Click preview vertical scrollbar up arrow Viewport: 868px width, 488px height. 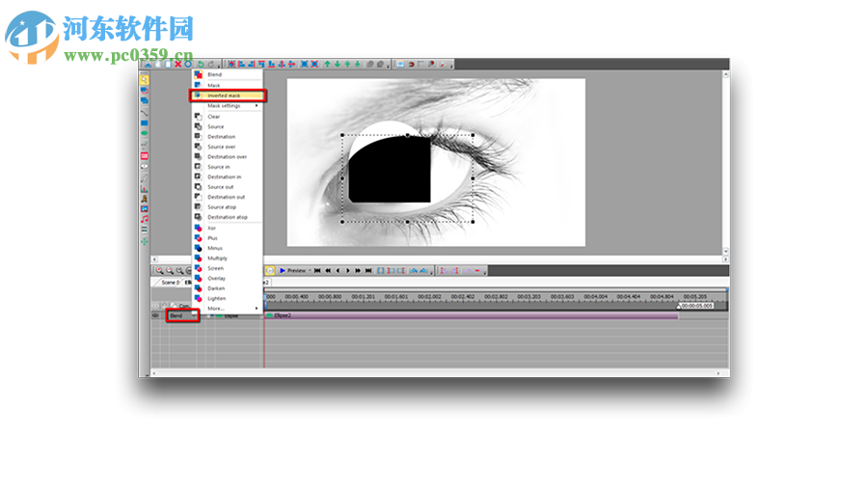725,73
